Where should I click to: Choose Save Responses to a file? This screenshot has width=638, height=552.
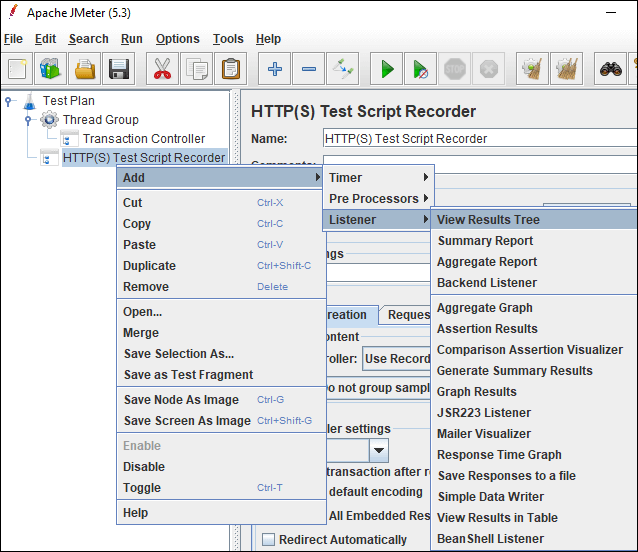pyautogui.click(x=506, y=476)
